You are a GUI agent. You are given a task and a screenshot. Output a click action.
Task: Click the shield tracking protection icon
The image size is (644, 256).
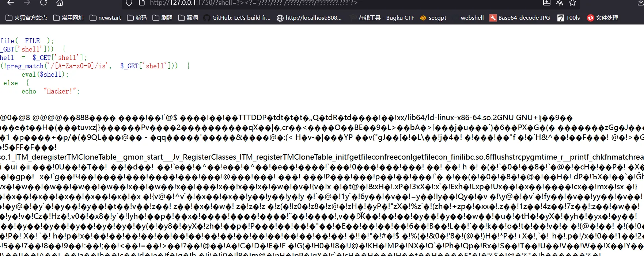pos(129,3)
